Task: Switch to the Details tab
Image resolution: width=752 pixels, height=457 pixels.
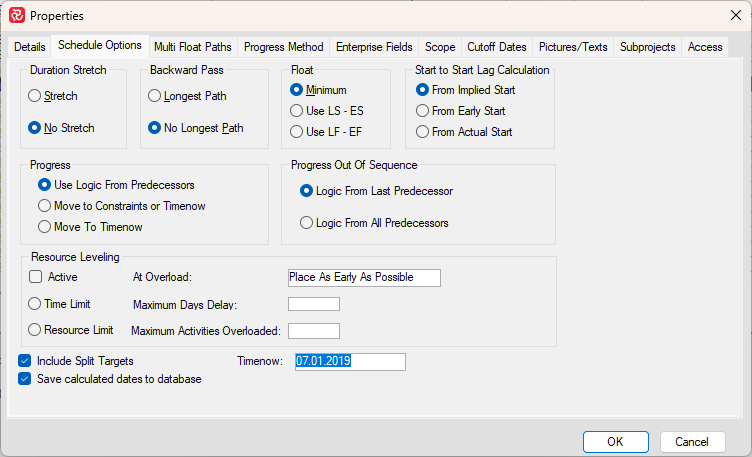Action: 30,47
